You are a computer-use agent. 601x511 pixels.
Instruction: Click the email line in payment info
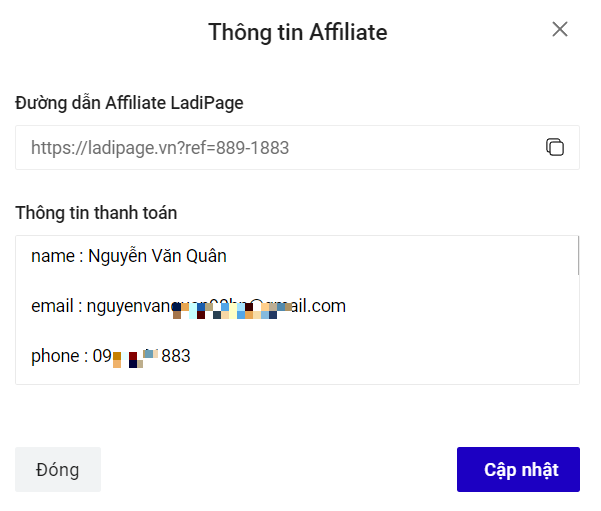[x=188, y=306]
